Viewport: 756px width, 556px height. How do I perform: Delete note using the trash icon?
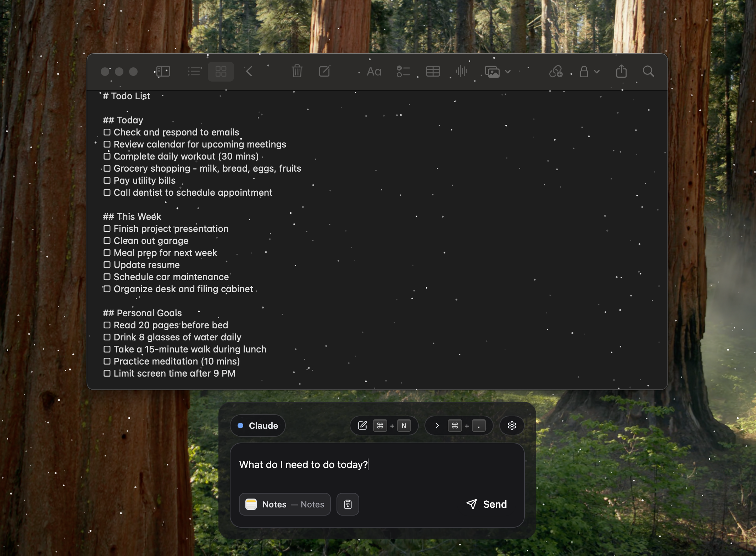pos(297,71)
